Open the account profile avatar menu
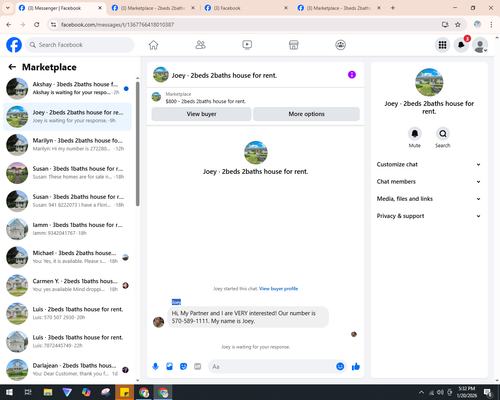Viewport: 500px width, 400px height. (x=480, y=45)
